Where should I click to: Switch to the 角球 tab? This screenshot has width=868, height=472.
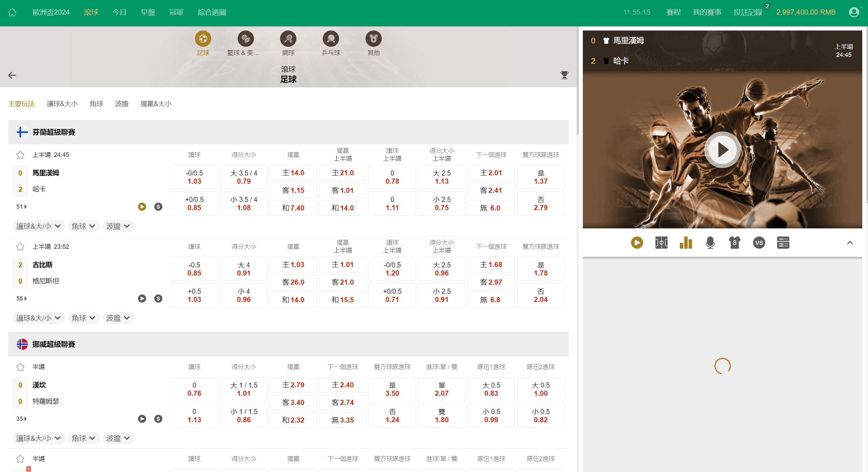click(96, 104)
